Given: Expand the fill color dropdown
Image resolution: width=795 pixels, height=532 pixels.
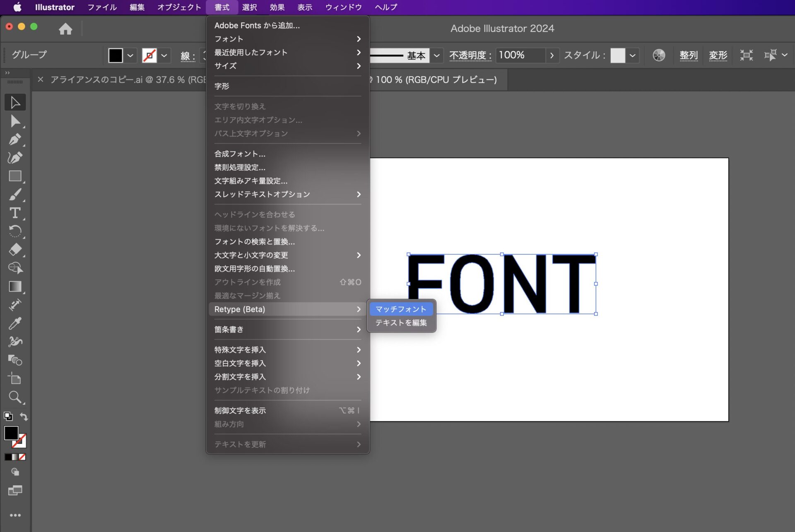Looking at the screenshot, I should tap(130, 55).
